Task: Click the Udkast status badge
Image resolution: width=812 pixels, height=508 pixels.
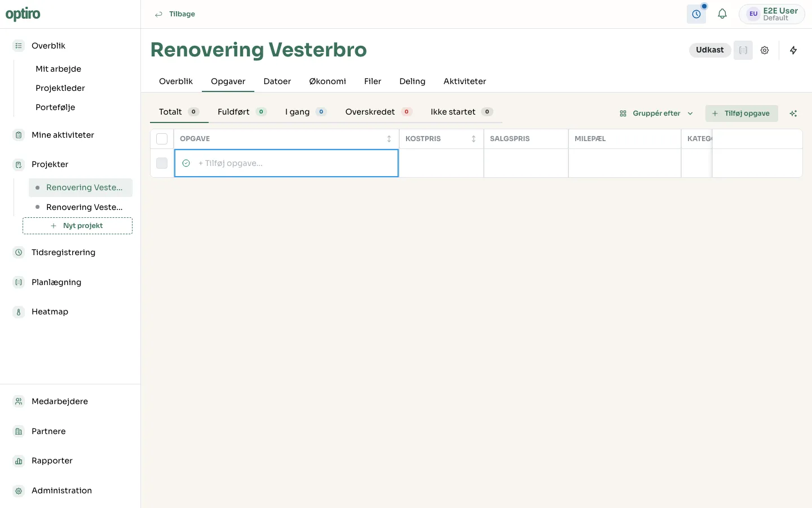Action: coord(710,50)
